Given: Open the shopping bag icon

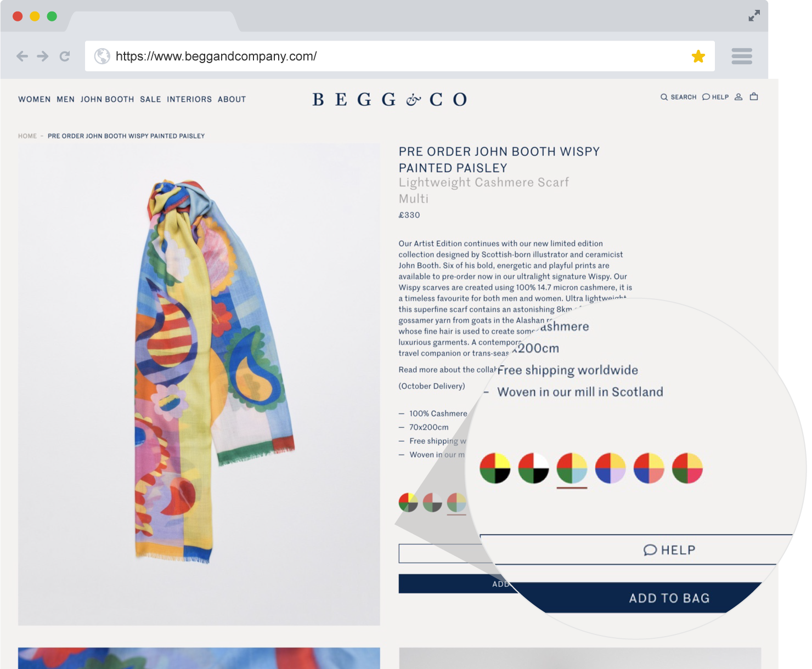Looking at the screenshot, I should 754,97.
